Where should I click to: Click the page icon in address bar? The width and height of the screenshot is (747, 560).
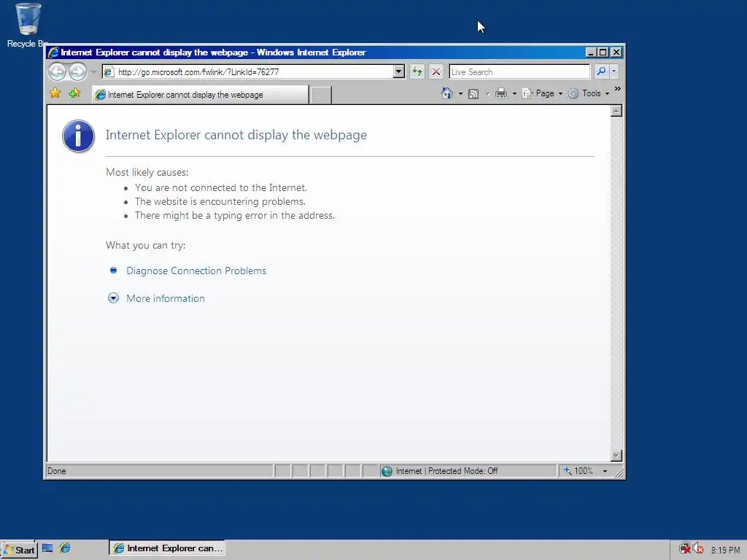[109, 72]
